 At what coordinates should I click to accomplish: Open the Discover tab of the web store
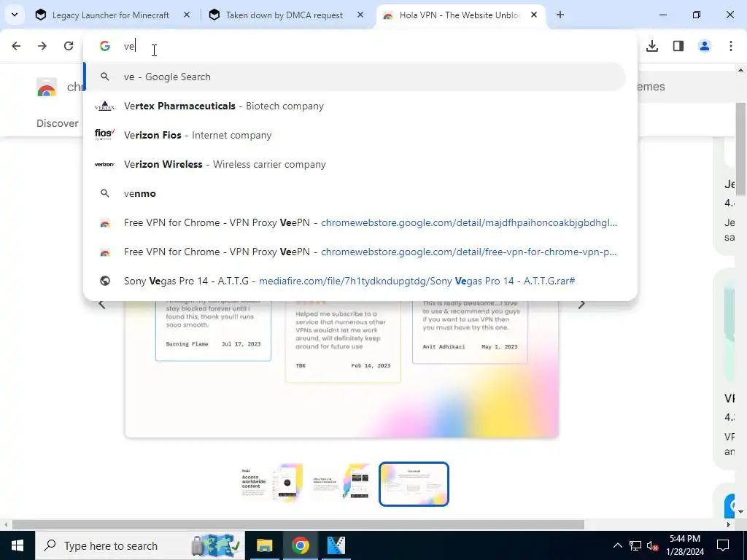(58, 123)
